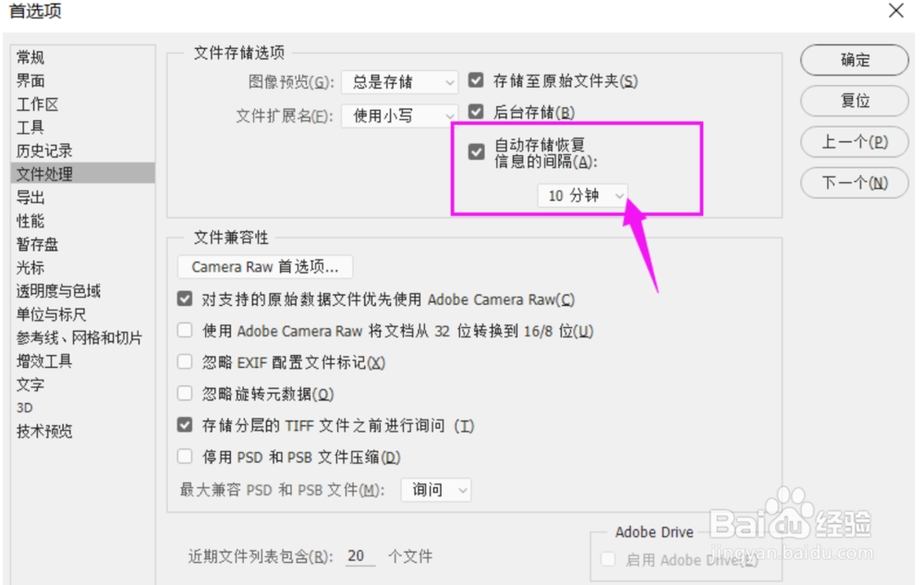Disable 后台存储 checkbox
This screenshot has width=924, height=585.
pos(476,111)
